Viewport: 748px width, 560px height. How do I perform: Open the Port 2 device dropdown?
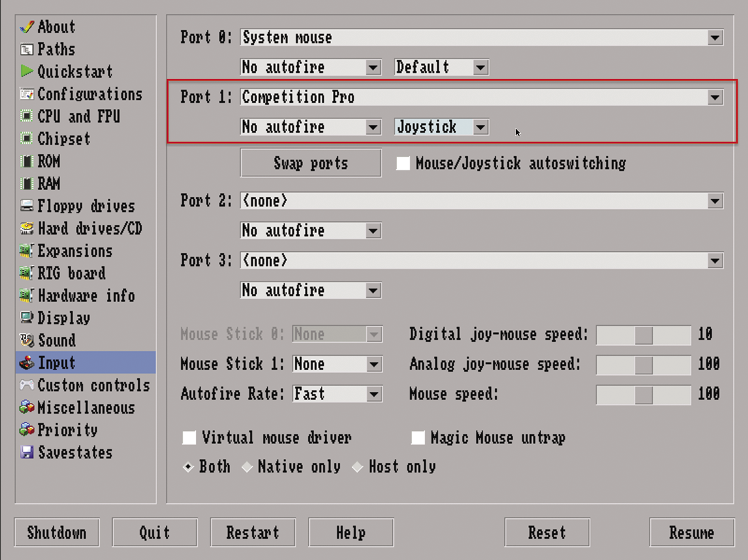482,201
